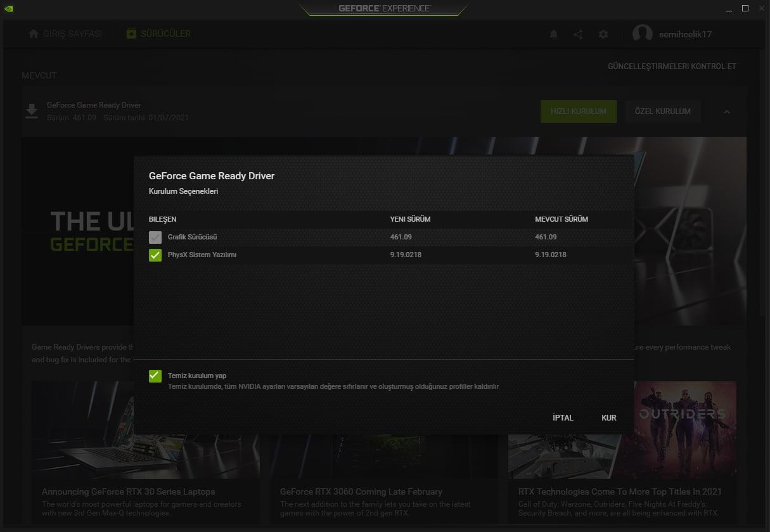Click the 'MEVCUT SÜRÜM' column header

561,220
